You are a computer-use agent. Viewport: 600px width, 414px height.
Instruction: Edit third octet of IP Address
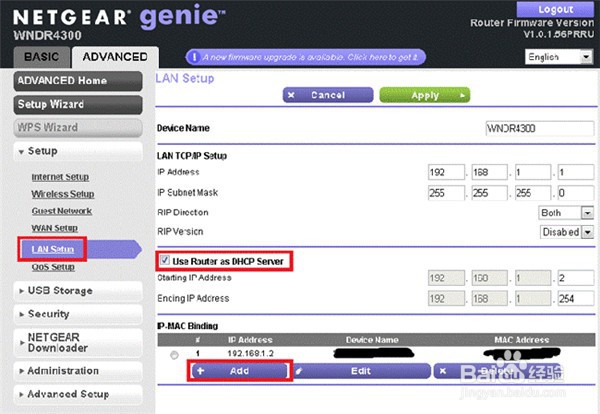pyautogui.click(x=533, y=172)
